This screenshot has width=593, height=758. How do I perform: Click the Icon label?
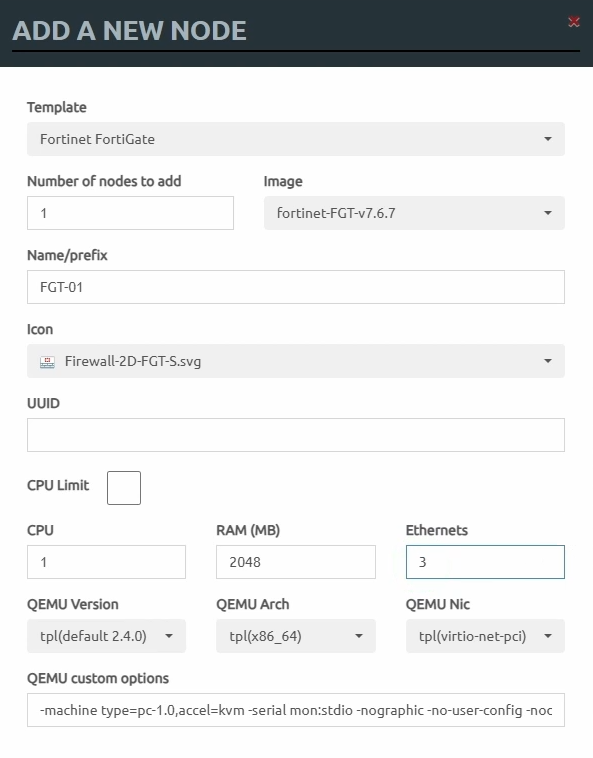[x=40, y=329]
